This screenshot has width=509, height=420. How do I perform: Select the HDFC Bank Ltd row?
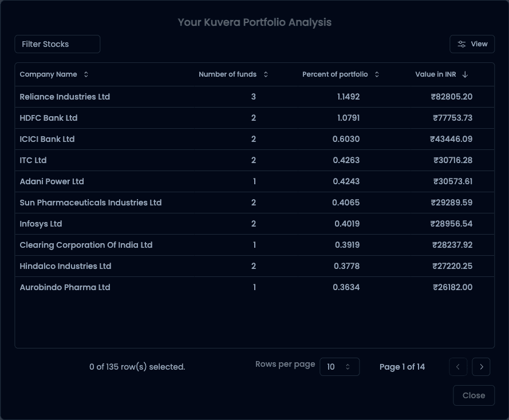tap(49, 118)
